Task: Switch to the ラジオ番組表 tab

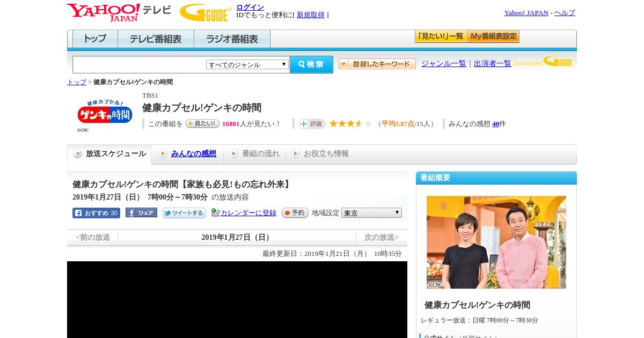Action: click(x=232, y=39)
